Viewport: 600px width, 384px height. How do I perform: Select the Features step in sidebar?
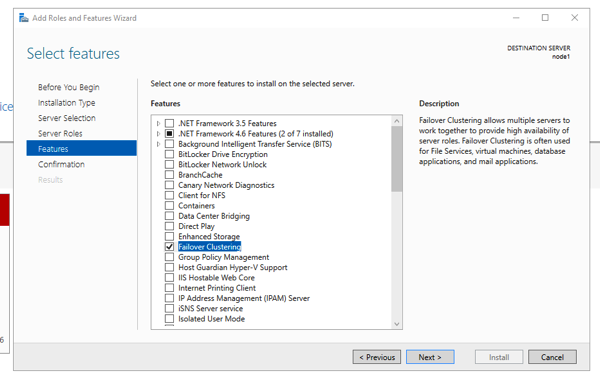[x=82, y=148]
